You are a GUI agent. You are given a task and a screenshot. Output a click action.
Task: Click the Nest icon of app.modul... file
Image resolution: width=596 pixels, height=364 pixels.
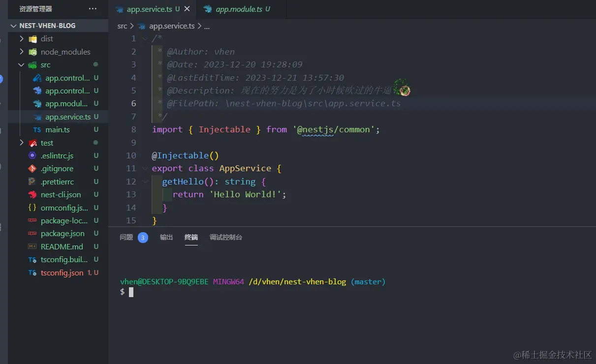pyautogui.click(x=37, y=104)
